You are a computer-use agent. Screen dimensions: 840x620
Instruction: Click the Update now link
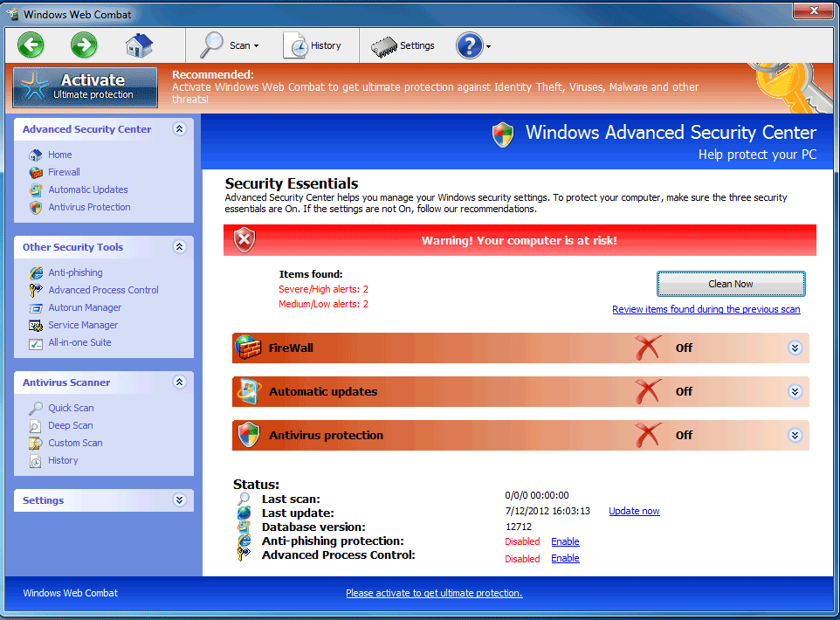[x=634, y=511]
